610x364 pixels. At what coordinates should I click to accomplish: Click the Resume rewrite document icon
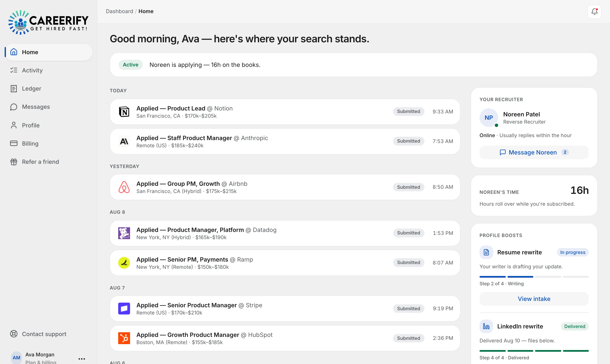[x=486, y=252]
